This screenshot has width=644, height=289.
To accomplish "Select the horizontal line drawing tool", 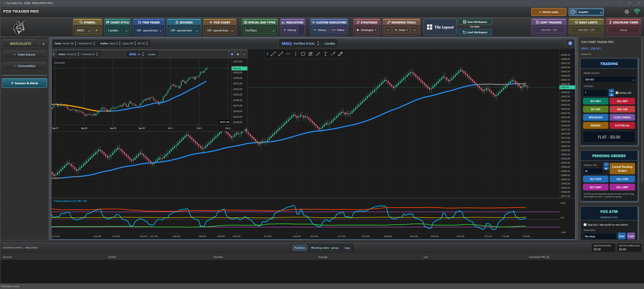I will (x=288, y=54).
